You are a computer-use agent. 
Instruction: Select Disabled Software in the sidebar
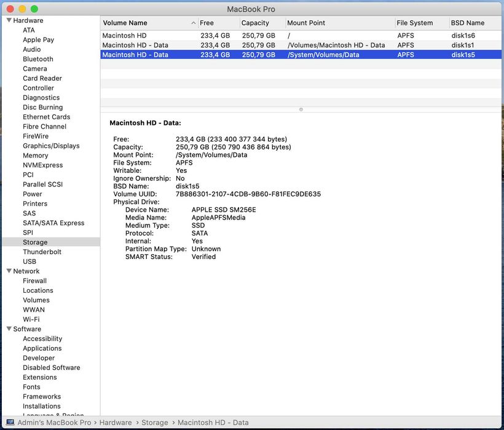(x=52, y=368)
